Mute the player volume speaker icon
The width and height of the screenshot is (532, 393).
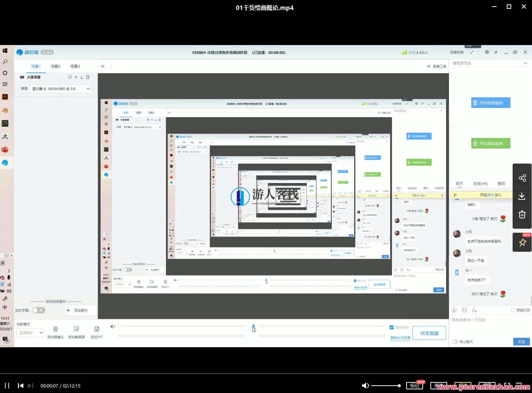[x=365, y=385]
